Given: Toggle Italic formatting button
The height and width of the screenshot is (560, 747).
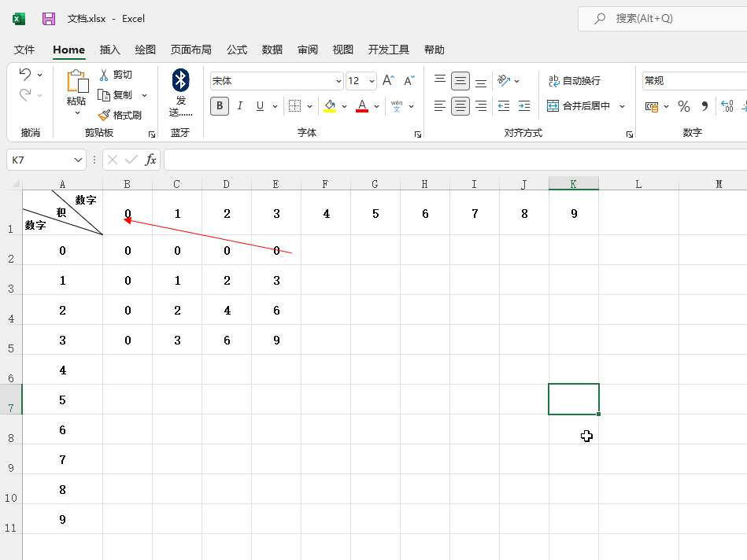Looking at the screenshot, I should (x=240, y=105).
